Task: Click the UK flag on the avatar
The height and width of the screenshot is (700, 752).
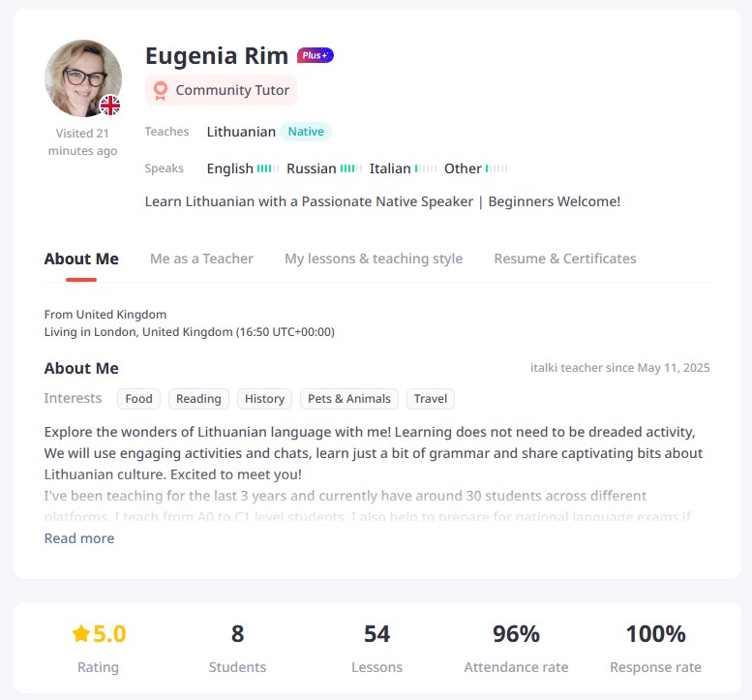Action: click(110, 106)
